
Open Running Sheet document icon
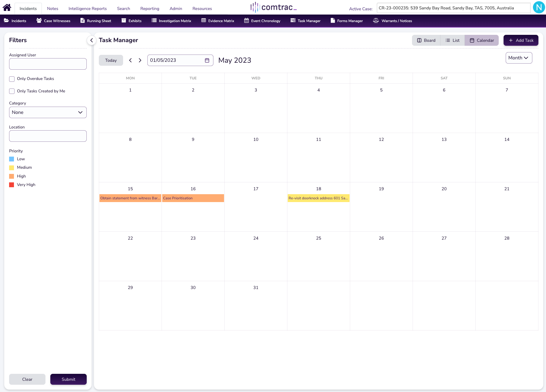82,21
